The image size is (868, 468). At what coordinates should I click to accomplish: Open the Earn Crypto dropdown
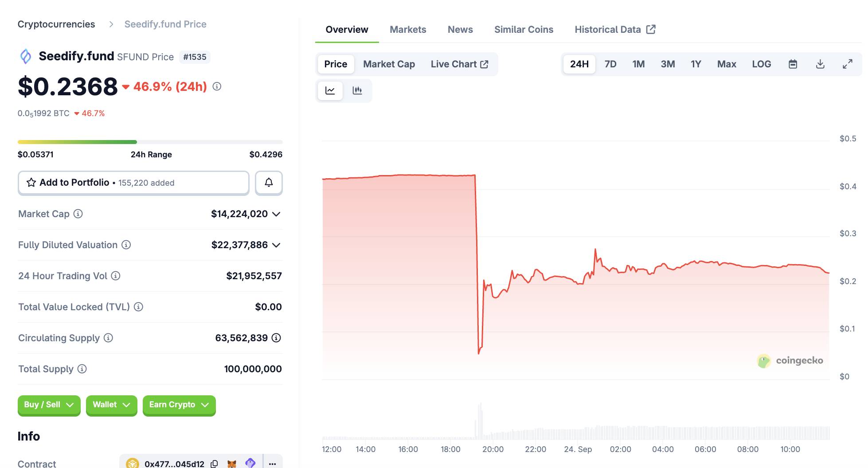tap(179, 405)
